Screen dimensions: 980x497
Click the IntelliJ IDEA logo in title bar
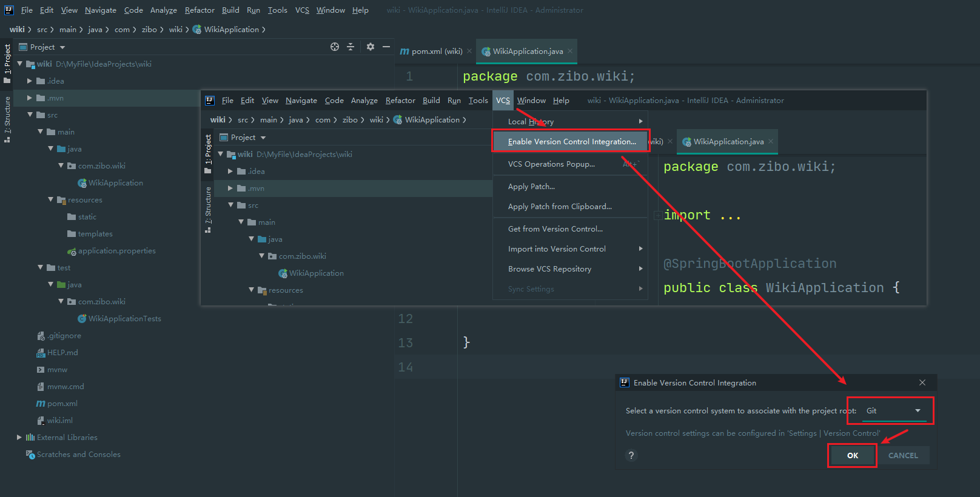9,10
